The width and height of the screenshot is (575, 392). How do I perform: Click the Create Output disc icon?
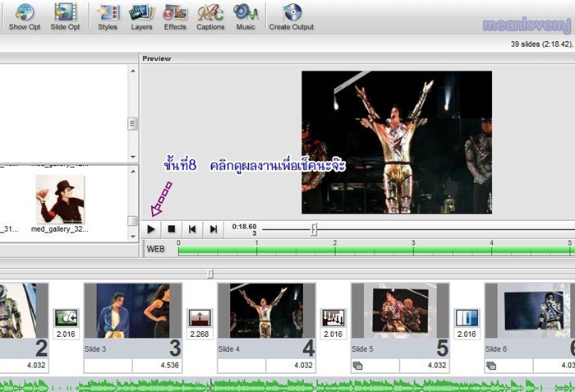click(x=292, y=12)
